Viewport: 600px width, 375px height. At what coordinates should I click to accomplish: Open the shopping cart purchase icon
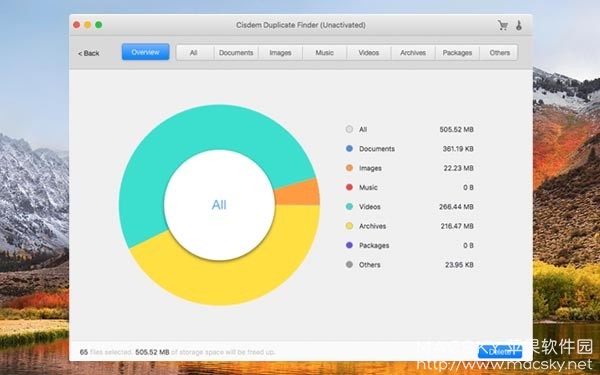502,25
